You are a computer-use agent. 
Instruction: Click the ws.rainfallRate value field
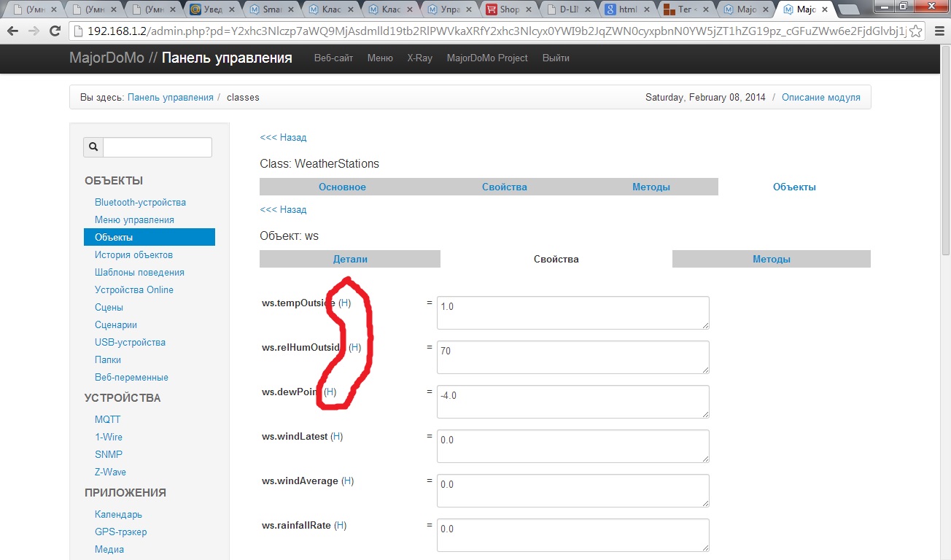coord(573,535)
